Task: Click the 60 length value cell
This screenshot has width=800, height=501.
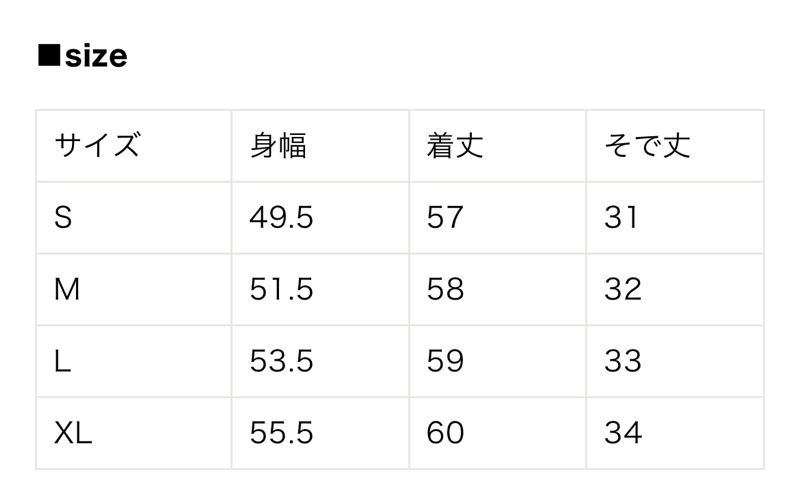Action: [445, 433]
